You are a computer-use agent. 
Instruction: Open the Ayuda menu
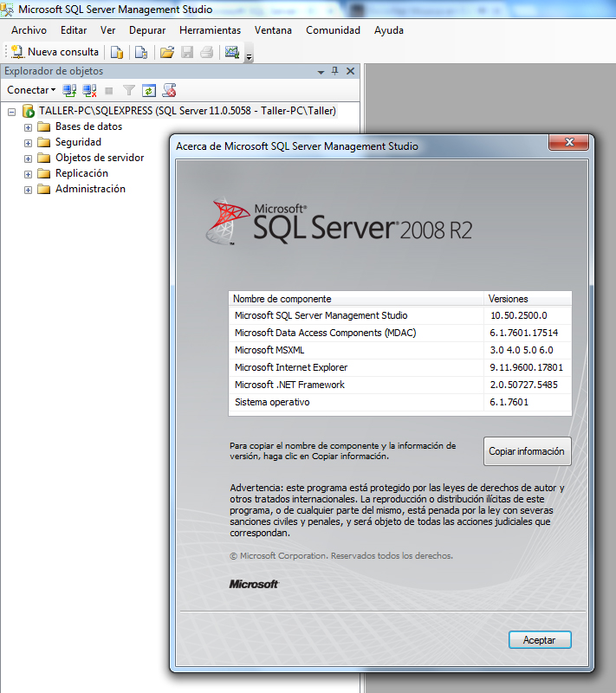pyautogui.click(x=389, y=30)
